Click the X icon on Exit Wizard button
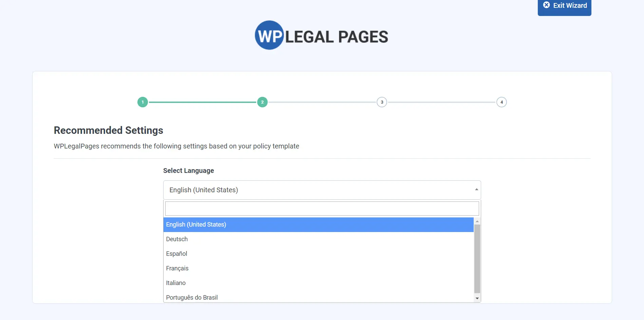Image resolution: width=644 pixels, height=320 pixels. 546,5
